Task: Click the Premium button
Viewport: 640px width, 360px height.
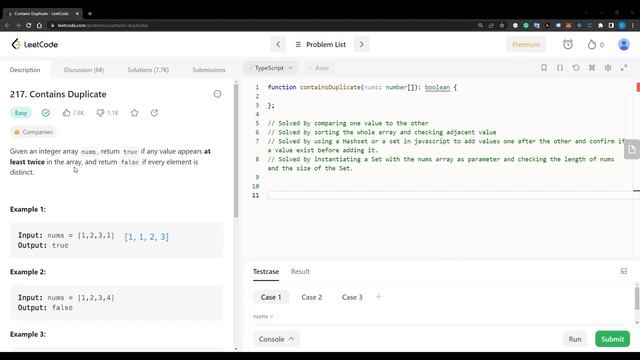Action: tap(526, 44)
